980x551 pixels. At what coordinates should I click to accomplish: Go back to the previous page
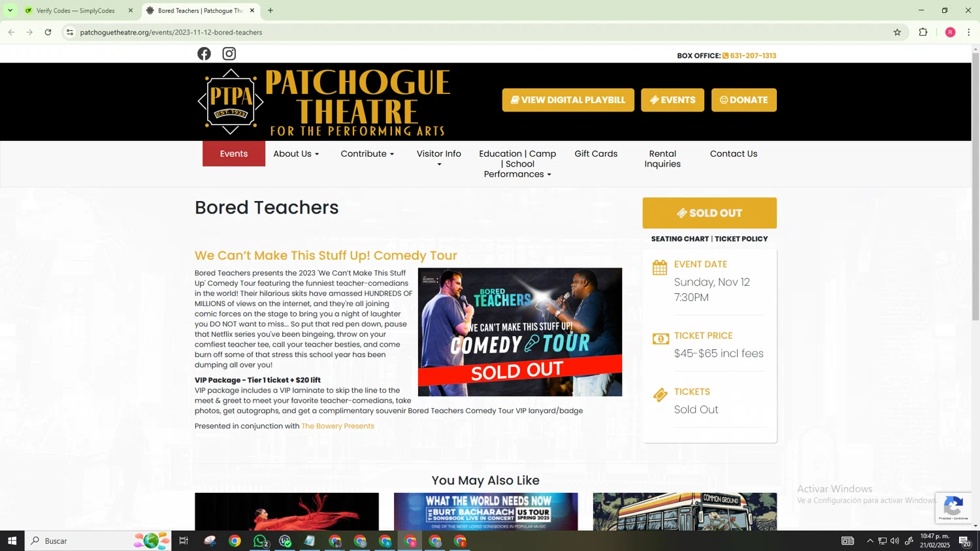pyautogui.click(x=11, y=32)
